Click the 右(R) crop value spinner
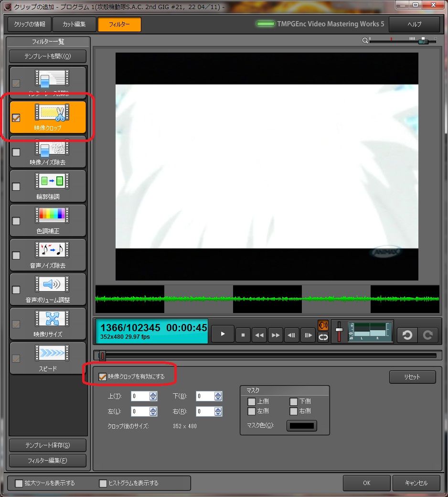 (x=218, y=411)
